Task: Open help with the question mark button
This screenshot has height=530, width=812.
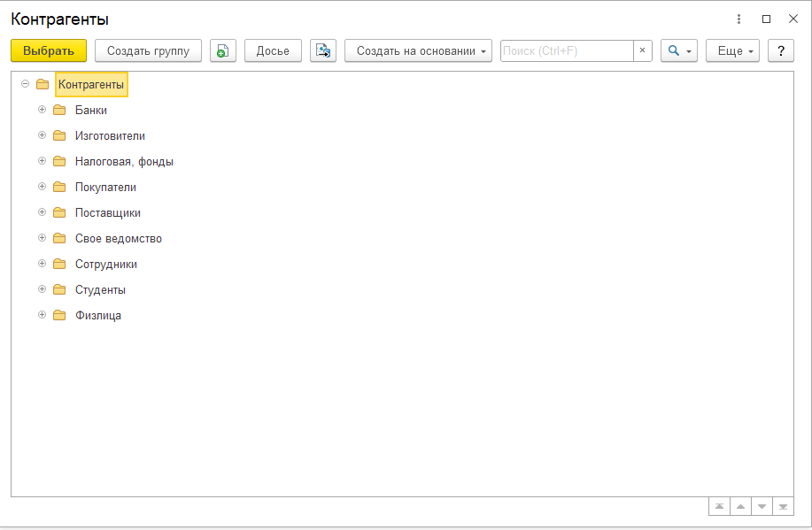Action: coord(781,50)
